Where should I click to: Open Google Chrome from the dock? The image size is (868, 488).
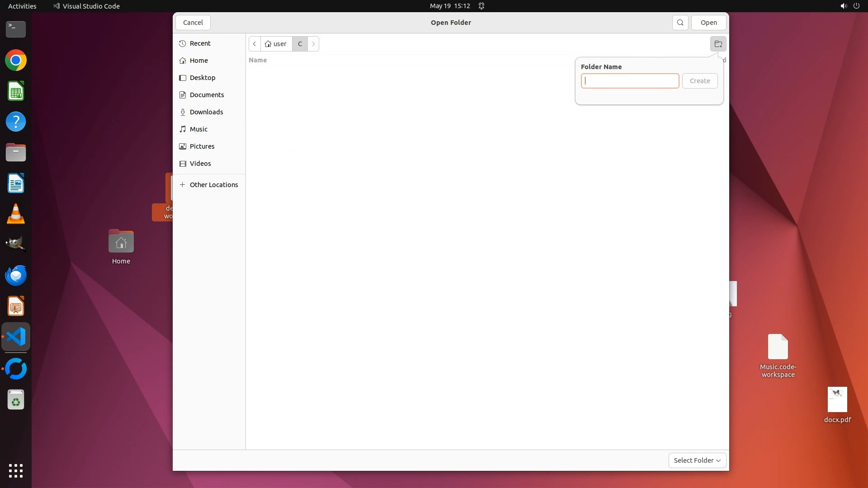coord(16,61)
